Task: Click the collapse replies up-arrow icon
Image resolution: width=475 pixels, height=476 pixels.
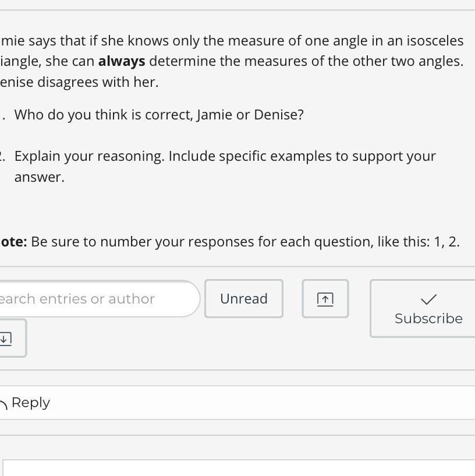Action: coord(325,299)
